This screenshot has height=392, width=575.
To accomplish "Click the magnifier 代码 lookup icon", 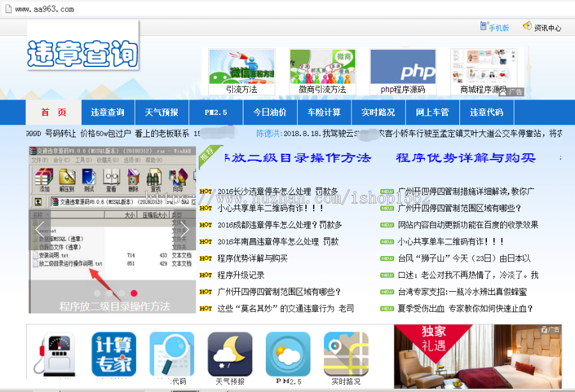I will click(x=172, y=354).
